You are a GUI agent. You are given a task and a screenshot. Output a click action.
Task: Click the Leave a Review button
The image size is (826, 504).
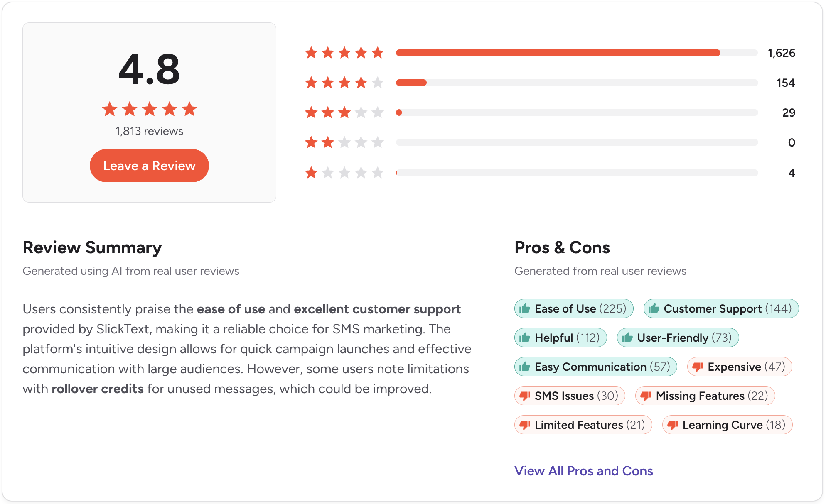(149, 165)
